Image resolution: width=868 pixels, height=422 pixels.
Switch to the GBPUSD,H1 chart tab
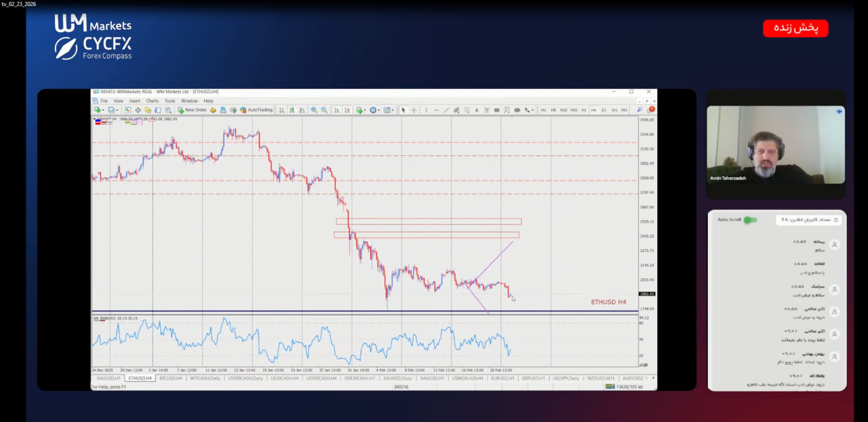(x=534, y=378)
